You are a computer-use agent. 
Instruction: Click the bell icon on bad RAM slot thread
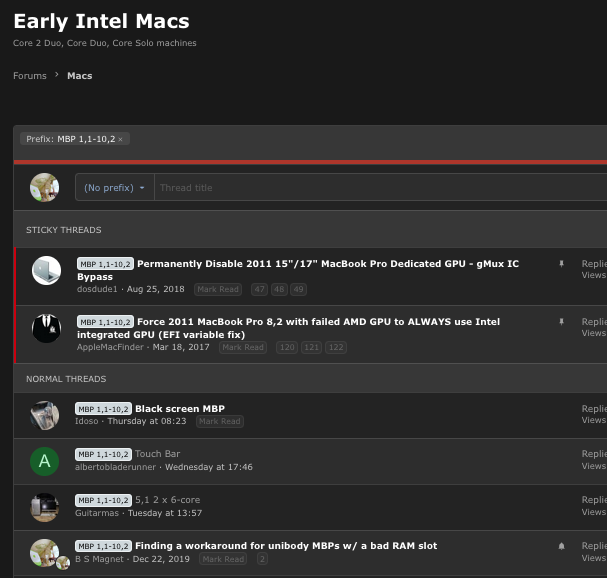point(561,546)
